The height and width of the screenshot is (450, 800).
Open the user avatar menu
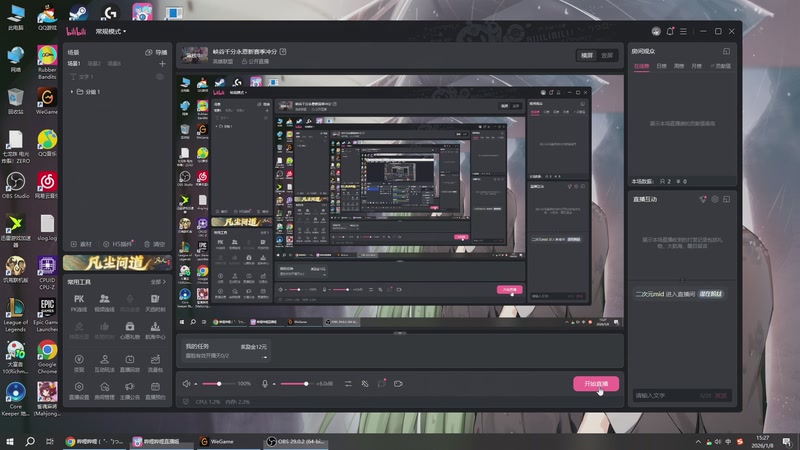(656, 31)
